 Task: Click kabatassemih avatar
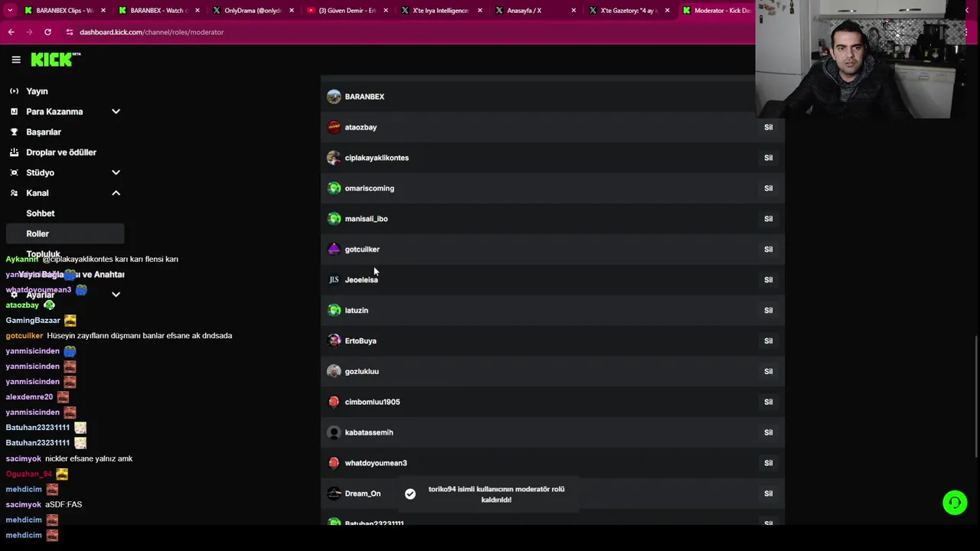334,432
